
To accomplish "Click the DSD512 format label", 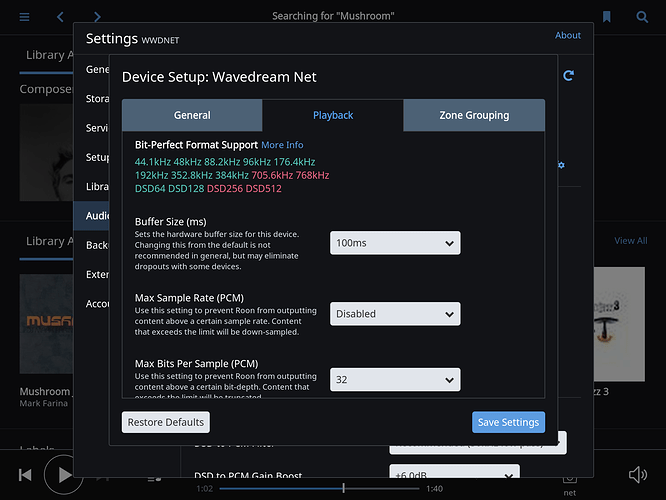I will pos(263,189).
